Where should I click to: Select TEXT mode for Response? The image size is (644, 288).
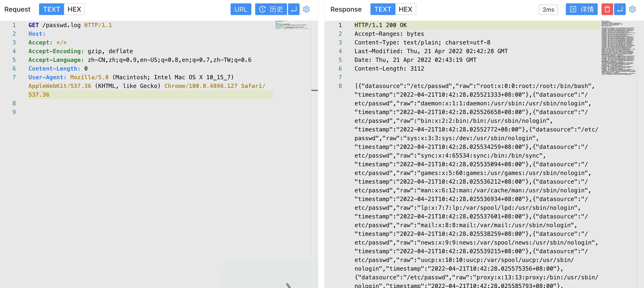(383, 9)
